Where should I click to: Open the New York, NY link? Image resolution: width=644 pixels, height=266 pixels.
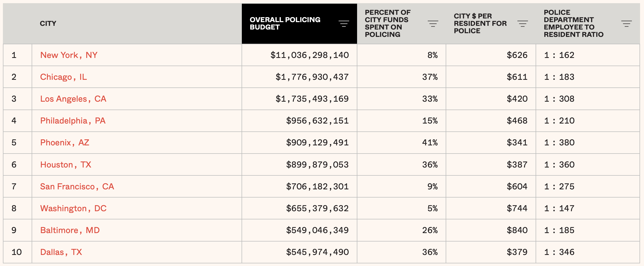coord(69,55)
